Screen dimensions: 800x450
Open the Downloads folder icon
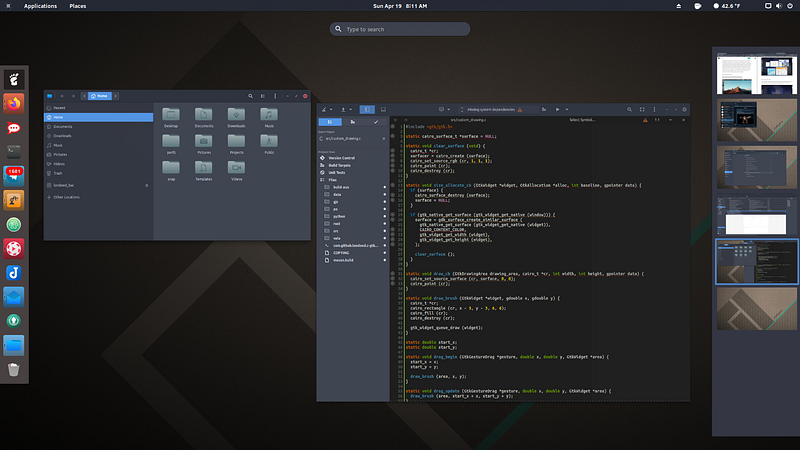(x=236, y=116)
